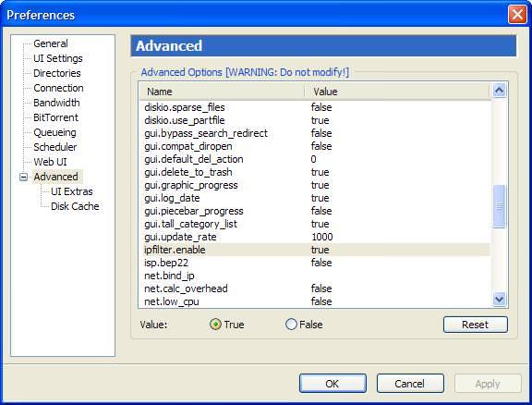
Task: Click the Cancel button
Action: [x=410, y=383]
